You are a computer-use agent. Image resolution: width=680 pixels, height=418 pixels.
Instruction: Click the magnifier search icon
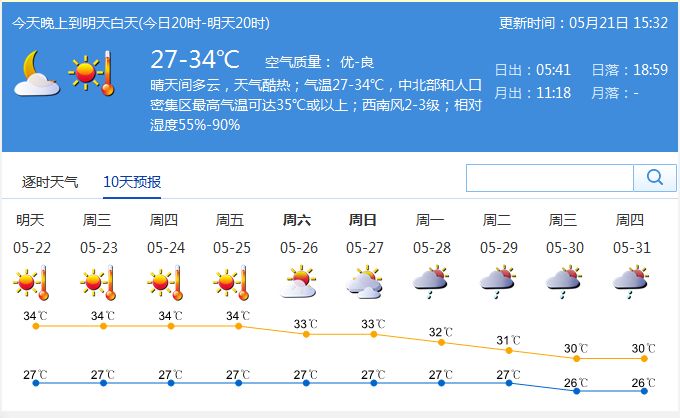tap(655, 177)
